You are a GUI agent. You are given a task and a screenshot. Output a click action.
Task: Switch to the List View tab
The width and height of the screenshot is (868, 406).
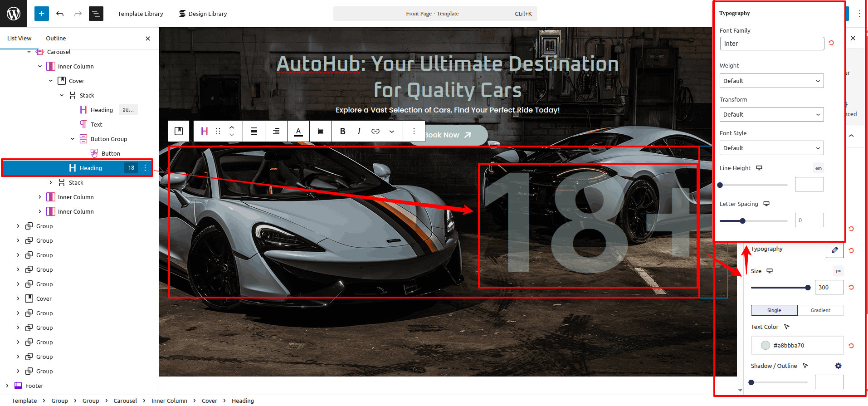[19, 38]
